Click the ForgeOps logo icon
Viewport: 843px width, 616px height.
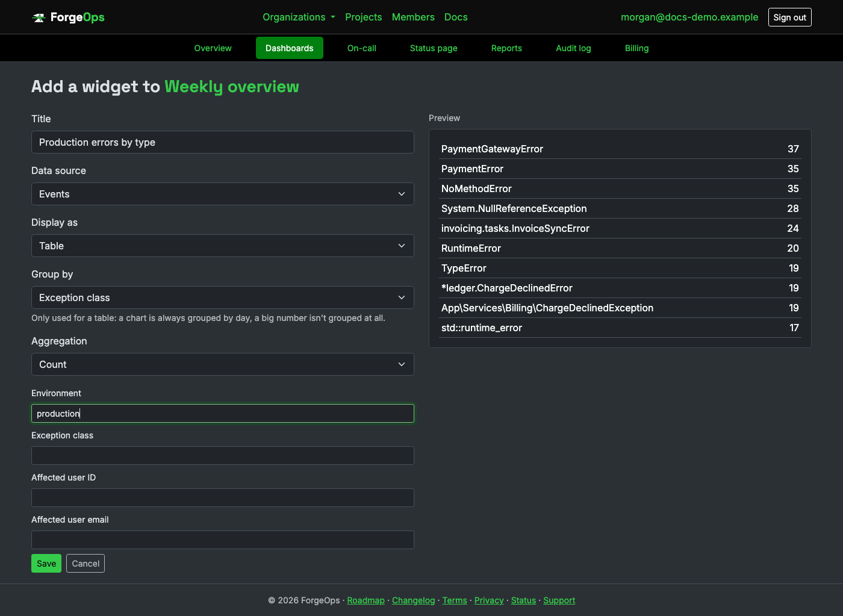point(39,17)
